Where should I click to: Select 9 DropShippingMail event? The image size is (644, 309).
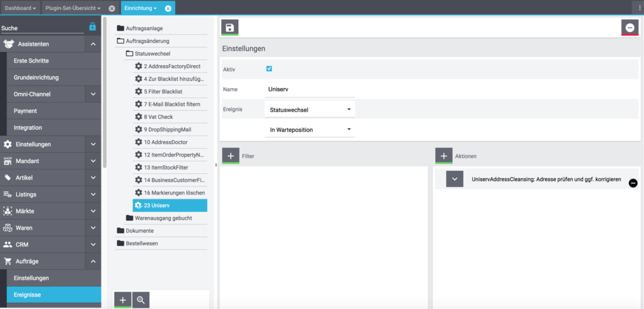click(170, 129)
